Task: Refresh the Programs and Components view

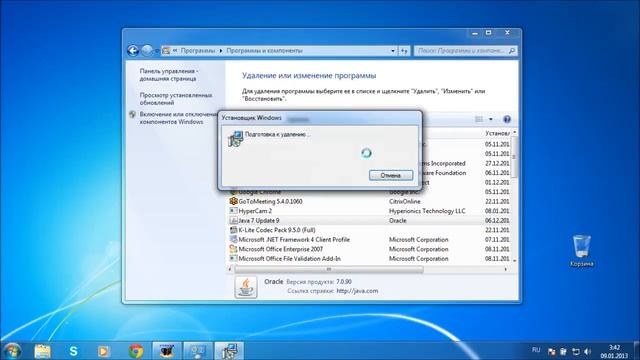Action: [x=404, y=51]
